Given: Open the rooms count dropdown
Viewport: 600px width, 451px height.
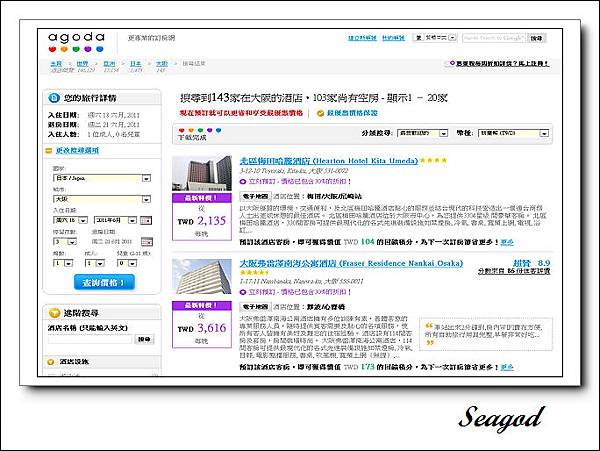Looking at the screenshot, I should coord(63,263).
